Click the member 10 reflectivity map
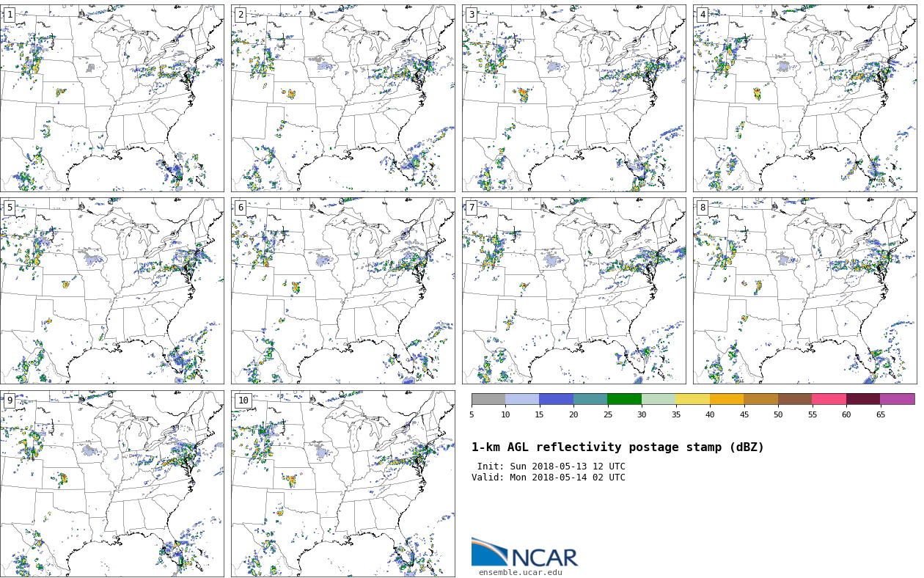This screenshot has height=578, width=924. pyautogui.click(x=343, y=483)
